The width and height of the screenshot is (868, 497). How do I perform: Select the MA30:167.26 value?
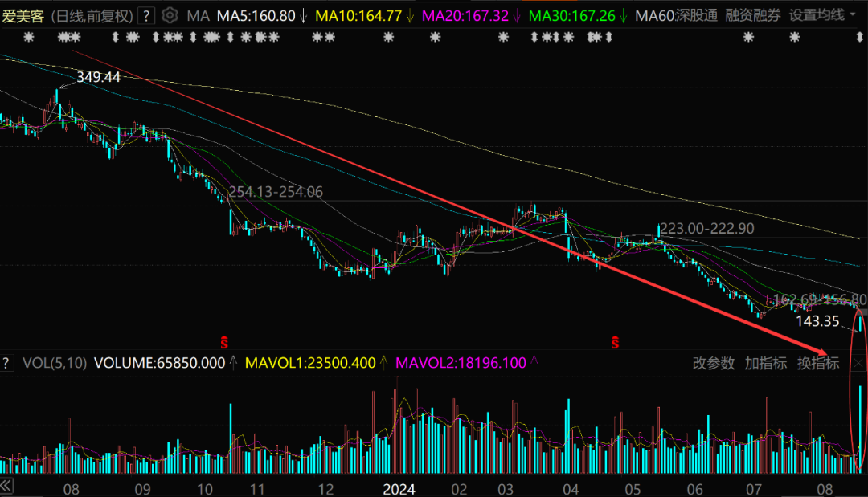coord(572,16)
